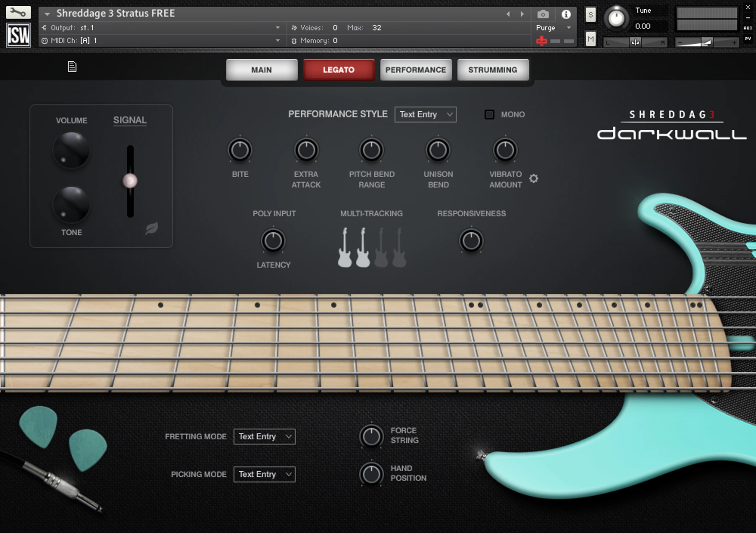Click the HAND POSITION knob
This screenshot has height=533, width=756.
tap(371, 474)
